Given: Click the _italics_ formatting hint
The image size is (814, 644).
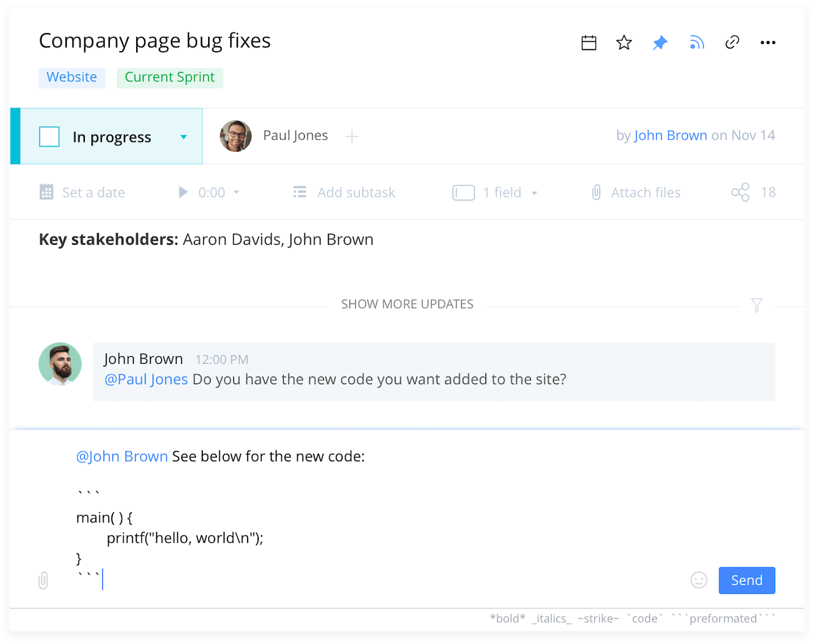Looking at the screenshot, I should pyautogui.click(x=551, y=618).
